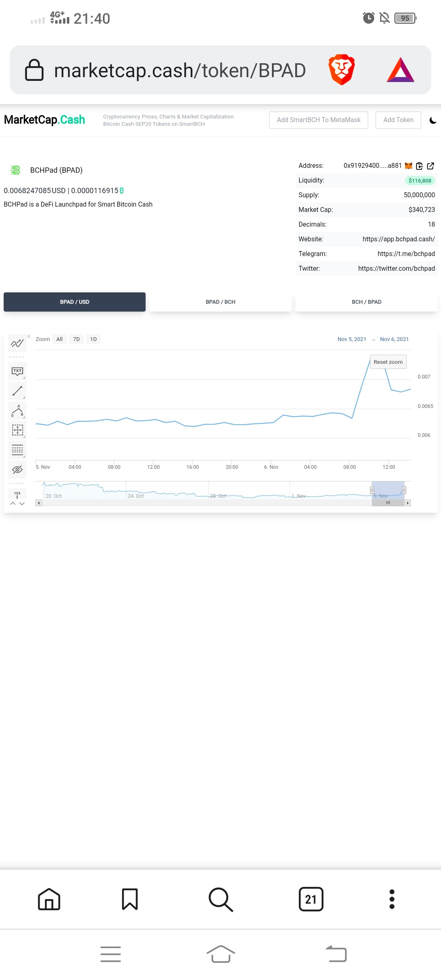Open the 21 tabs switcher
This screenshot has height=980, width=441.
(x=311, y=899)
